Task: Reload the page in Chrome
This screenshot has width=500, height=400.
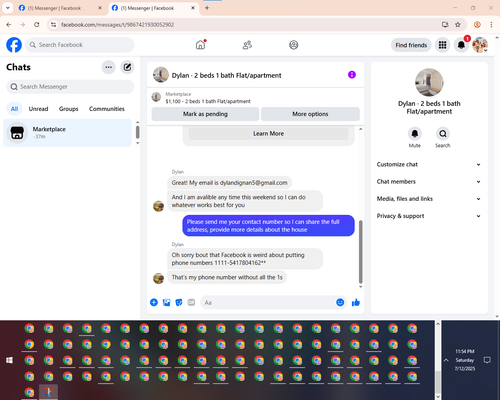Action: pyautogui.click(x=37, y=25)
